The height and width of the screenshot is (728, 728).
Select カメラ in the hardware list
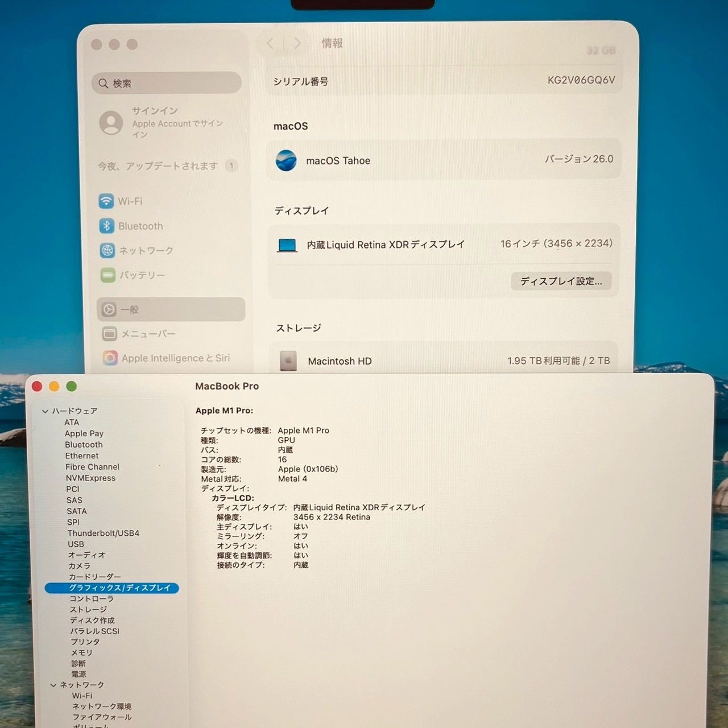click(80, 566)
